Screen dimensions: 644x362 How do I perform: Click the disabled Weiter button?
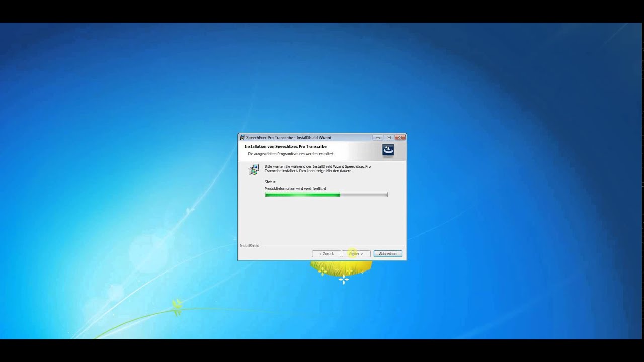[356, 254]
